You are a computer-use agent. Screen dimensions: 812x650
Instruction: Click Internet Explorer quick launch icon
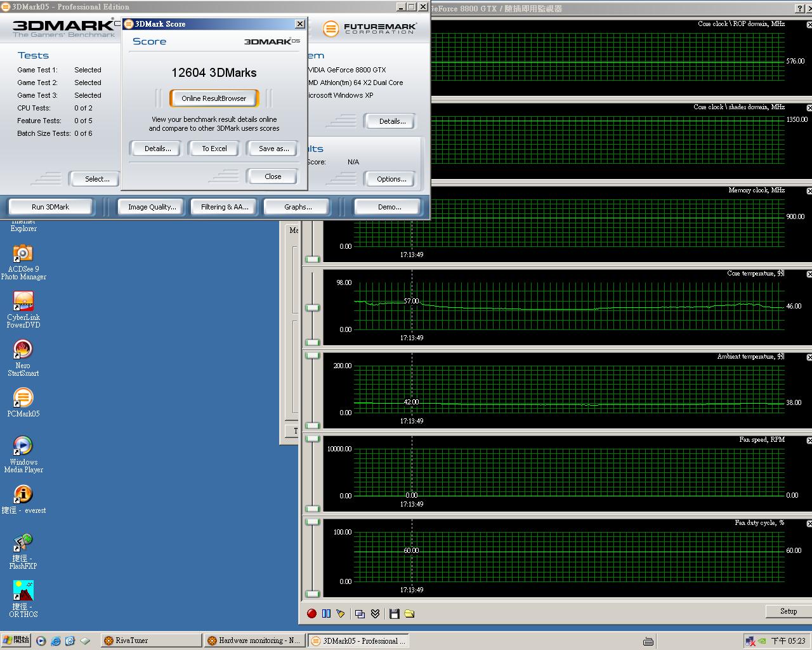pos(56,641)
